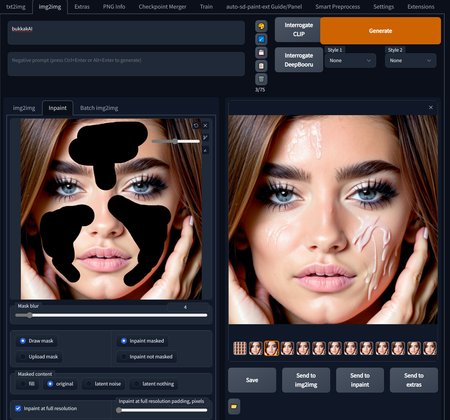Click the clipboard icon under the prompt tools

[x=261, y=66]
